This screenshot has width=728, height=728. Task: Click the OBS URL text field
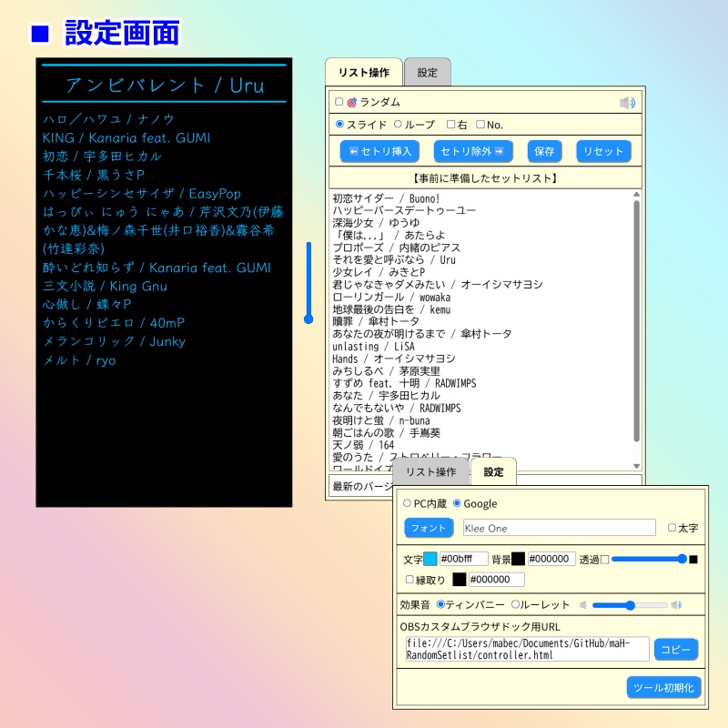(x=528, y=649)
